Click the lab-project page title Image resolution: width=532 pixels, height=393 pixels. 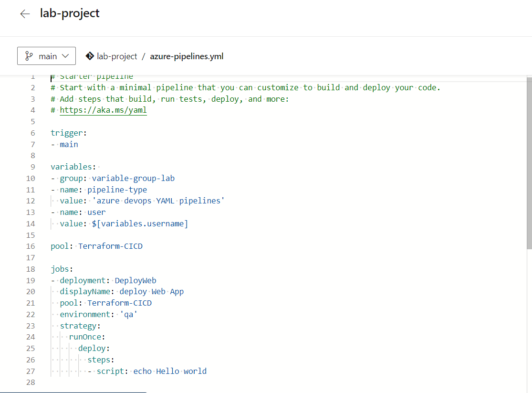(70, 13)
